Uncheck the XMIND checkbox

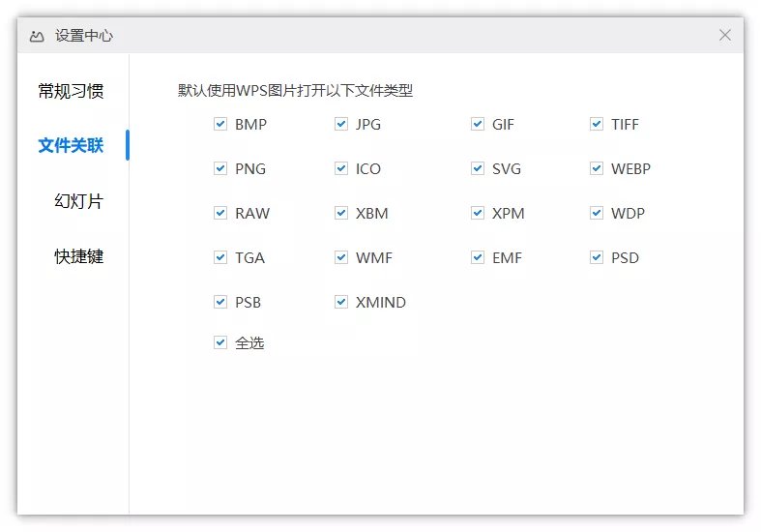[x=341, y=302]
